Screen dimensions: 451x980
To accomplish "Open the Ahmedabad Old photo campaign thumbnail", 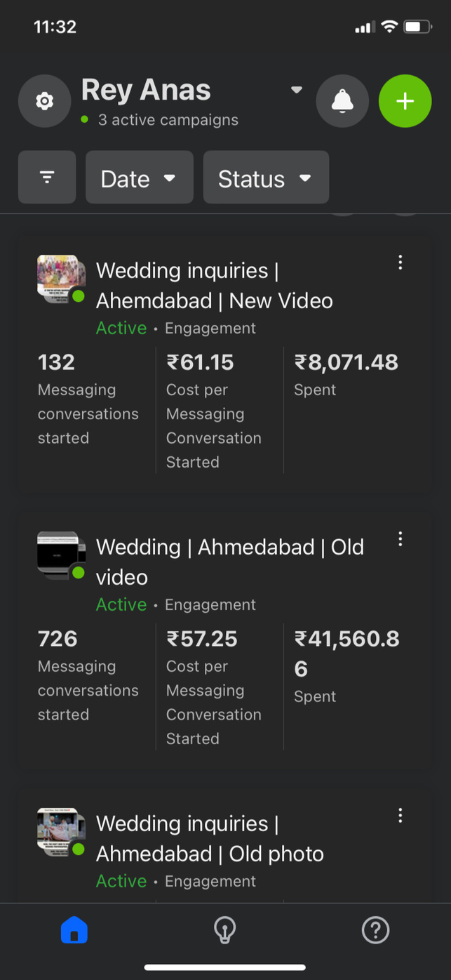I will (60, 832).
